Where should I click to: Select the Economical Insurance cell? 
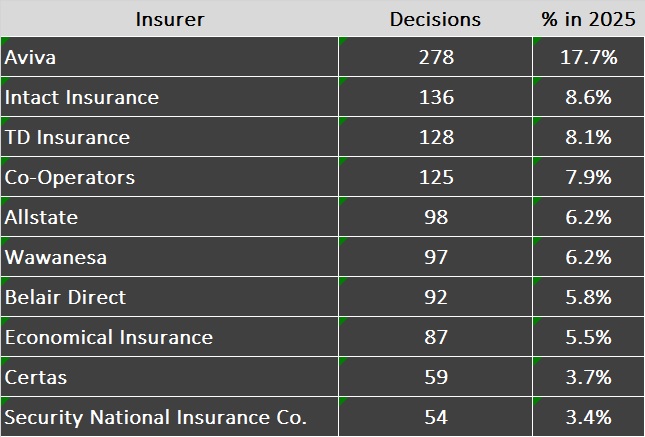169,337
